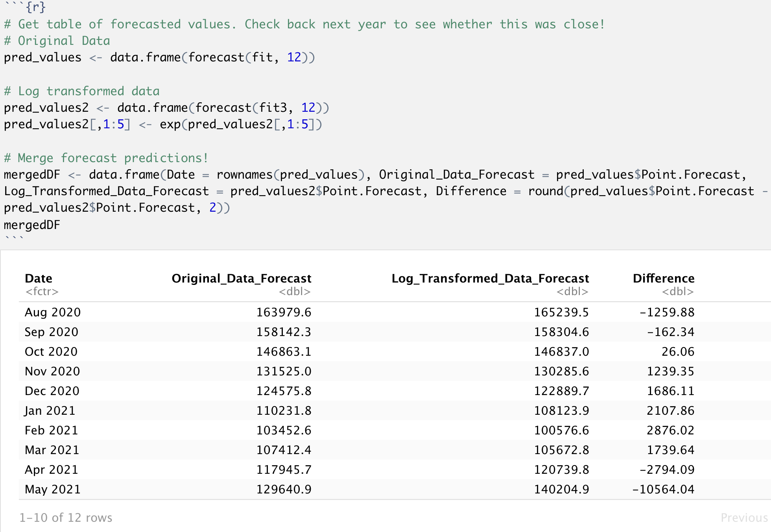Click the Date column header
The height and width of the screenshot is (532, 771).
tap(39, 278)
